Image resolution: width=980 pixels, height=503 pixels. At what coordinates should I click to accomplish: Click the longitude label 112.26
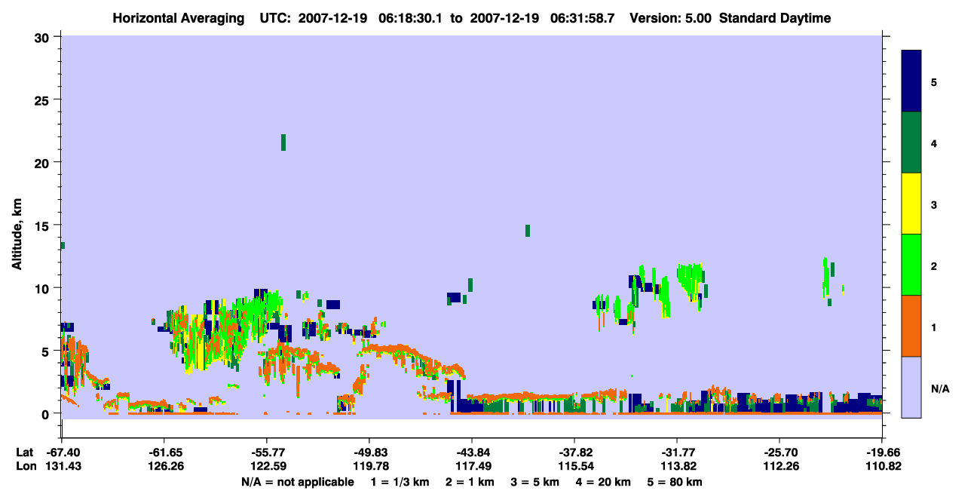tap(779, 466)
